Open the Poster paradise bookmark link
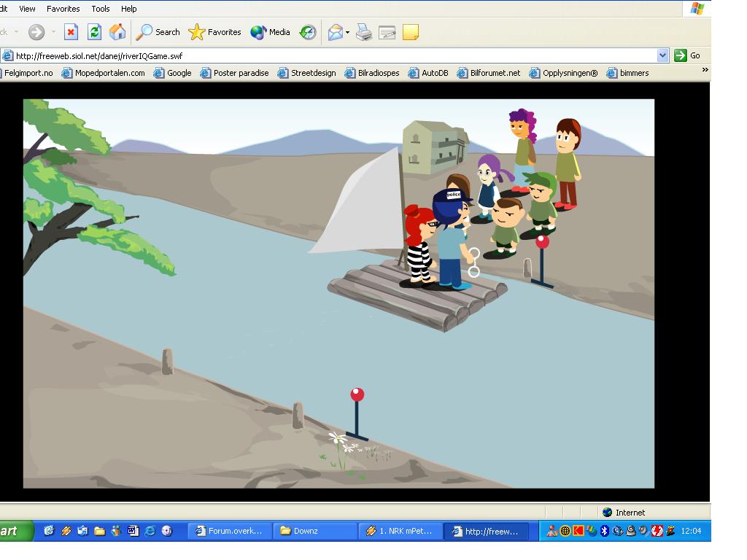 click(x=234, y=73)
